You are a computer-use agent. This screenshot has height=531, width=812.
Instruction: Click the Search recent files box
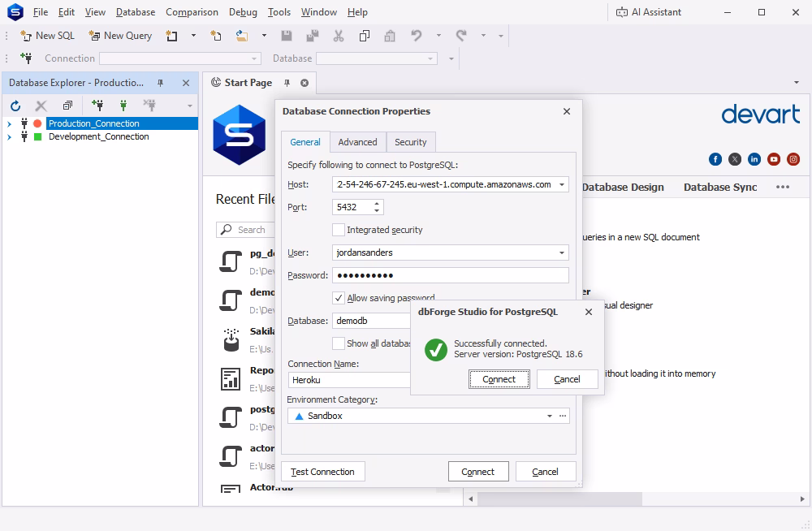pyautogui.click(x=245, y=230)
